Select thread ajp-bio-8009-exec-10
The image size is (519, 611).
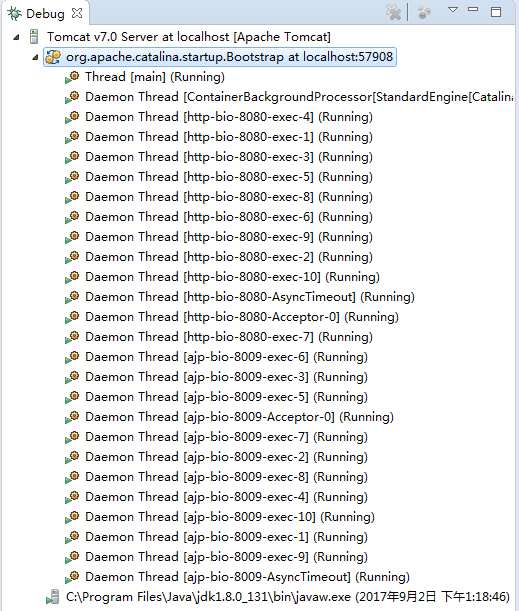pyautogui.click(x=230, y=517)
